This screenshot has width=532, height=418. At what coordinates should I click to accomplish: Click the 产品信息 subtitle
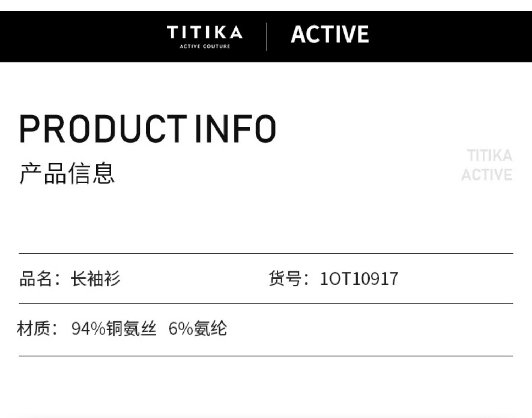coord(67,174)
